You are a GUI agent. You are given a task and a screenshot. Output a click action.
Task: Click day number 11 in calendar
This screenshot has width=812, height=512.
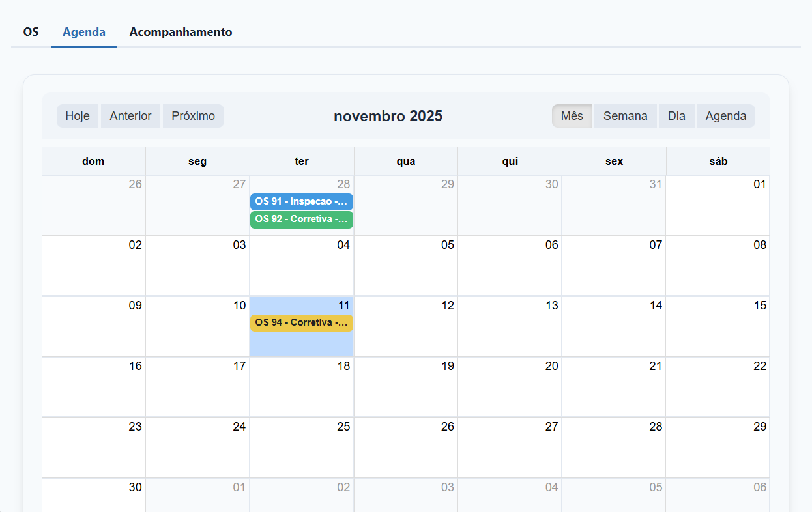click(343, 306)
